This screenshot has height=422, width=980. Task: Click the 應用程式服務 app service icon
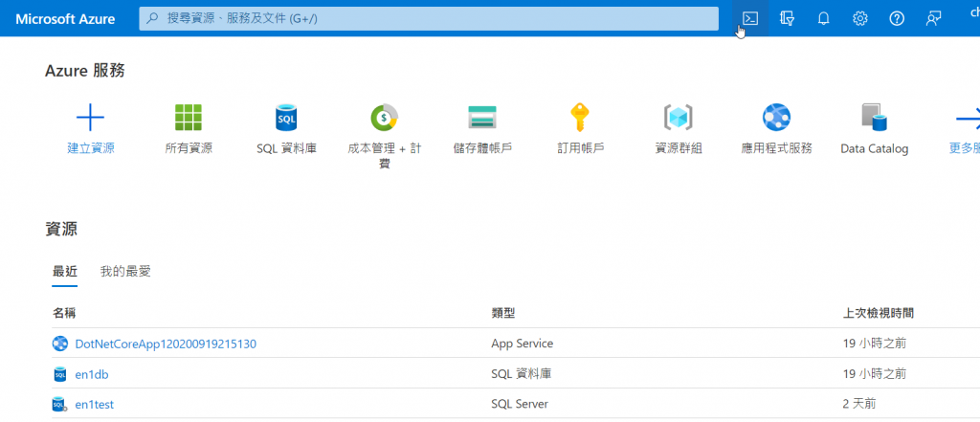click(776, 117)
